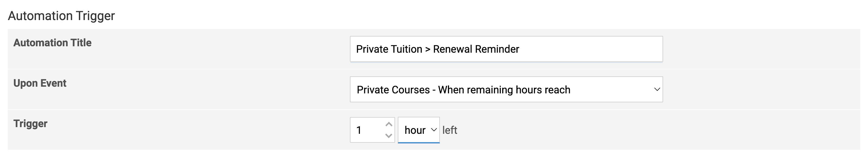Select "Private Courses - When remaining hours reach" option

pyautogui.click(x=463, y=90)
